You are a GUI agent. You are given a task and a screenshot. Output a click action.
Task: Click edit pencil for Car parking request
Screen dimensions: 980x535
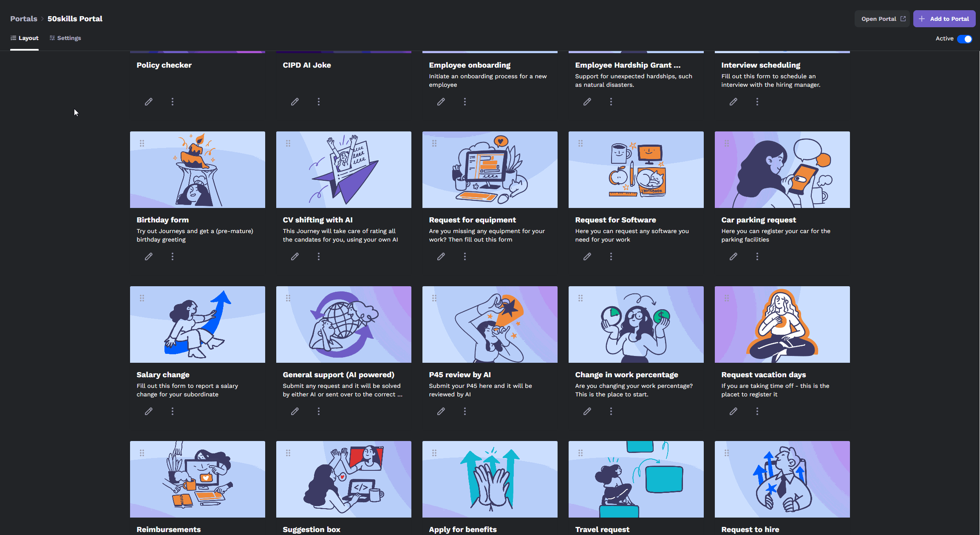point(733,256)
